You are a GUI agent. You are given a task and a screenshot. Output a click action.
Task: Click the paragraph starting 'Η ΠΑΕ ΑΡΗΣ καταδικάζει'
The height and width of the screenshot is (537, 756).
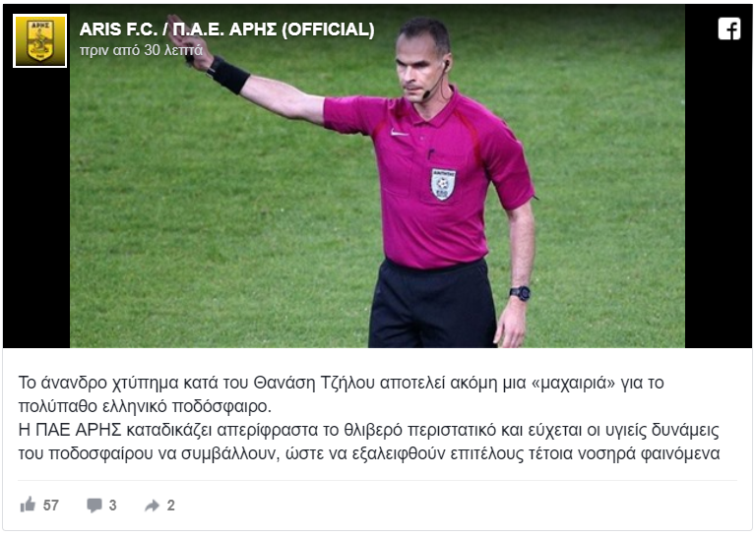(x=369, y=442)
